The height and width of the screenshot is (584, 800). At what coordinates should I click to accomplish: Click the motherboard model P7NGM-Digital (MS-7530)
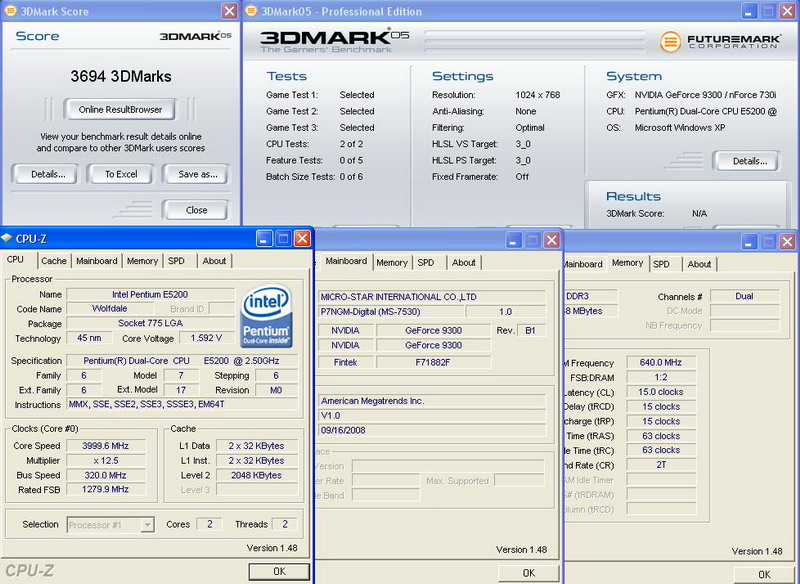pyautogui.click(x=390, y=312)
